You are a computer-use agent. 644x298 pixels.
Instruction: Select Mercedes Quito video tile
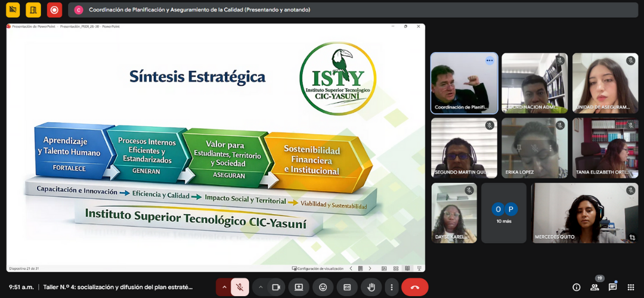point(584,213)
